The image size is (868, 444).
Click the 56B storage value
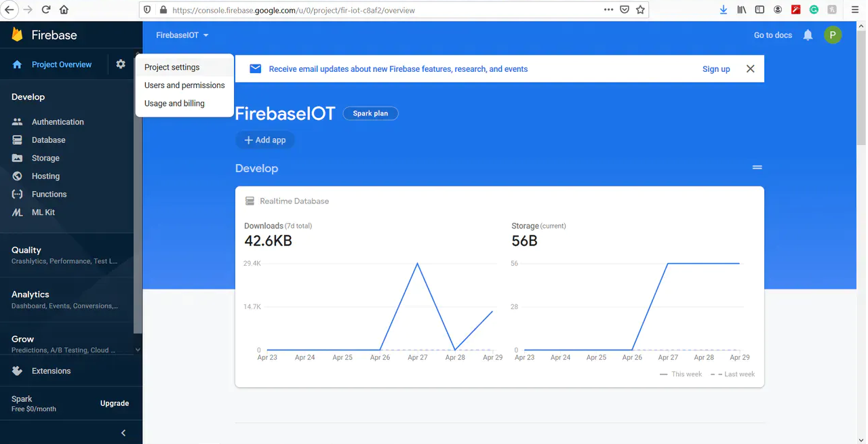(x=524, y=241)
